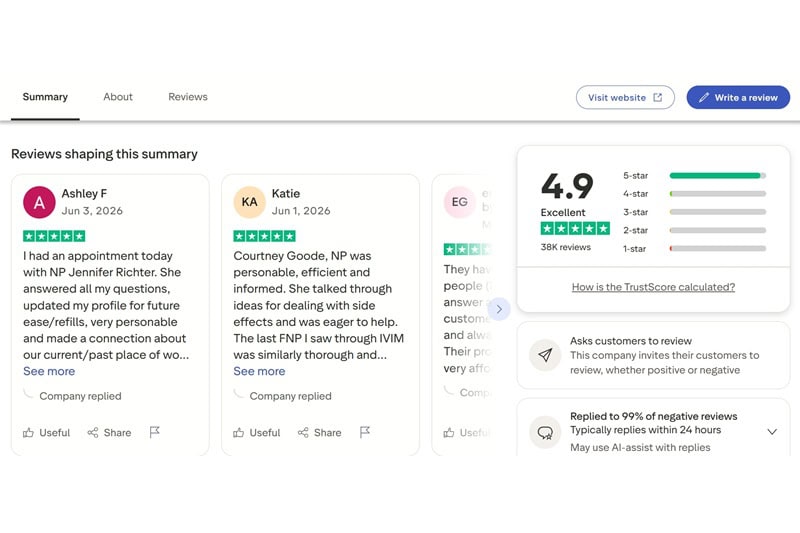Open Katie's five-star rating
The height and width of the screenshot is (533, 800).
coord(264,236)
